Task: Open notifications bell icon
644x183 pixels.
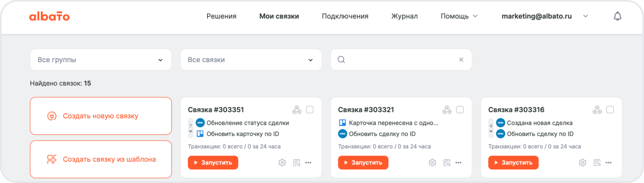Action: click(x=617, y=16)
